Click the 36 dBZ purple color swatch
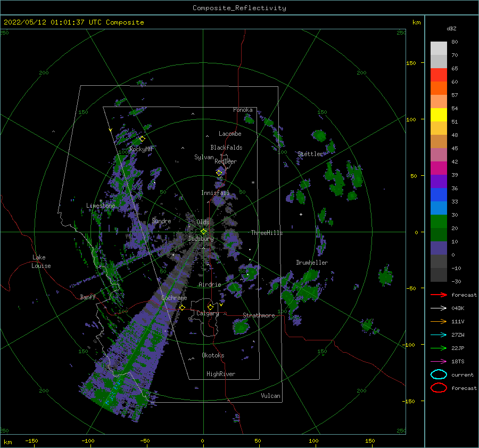 (x=439, y=182)
